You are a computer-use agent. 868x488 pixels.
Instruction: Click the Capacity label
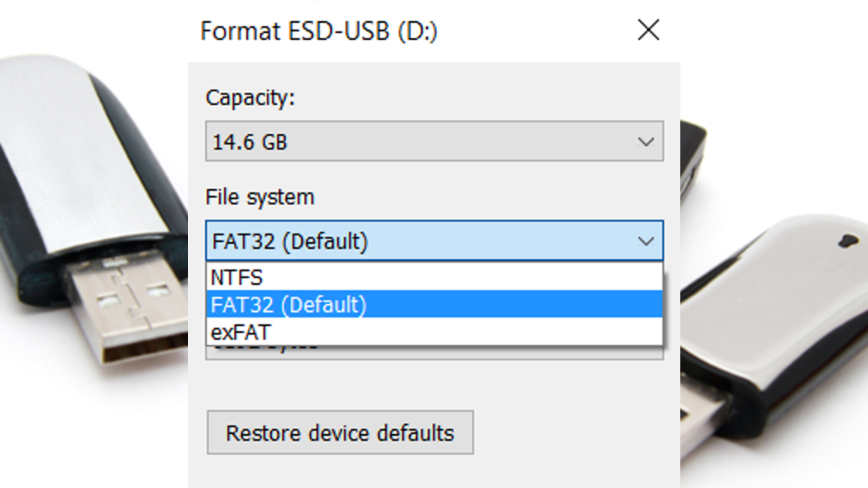[x=250, y=98]
